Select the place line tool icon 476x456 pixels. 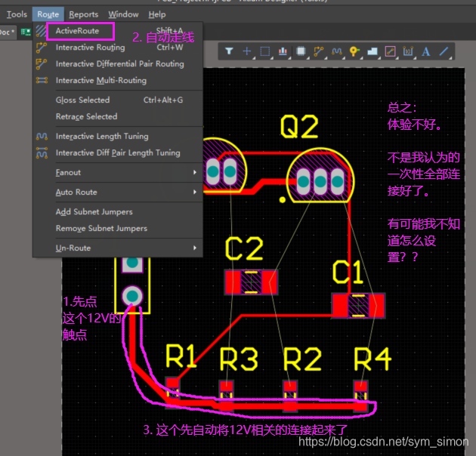point(444,51)
